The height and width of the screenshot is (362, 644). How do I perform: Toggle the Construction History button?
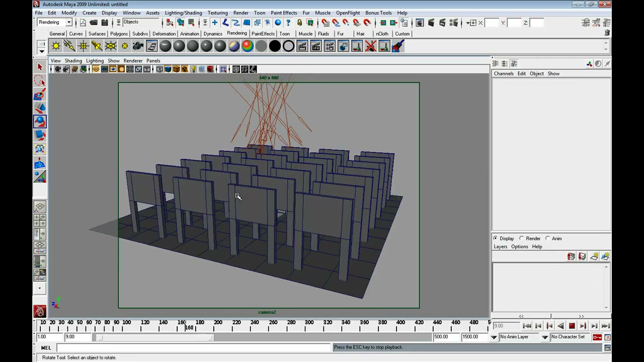pos(404,23)
